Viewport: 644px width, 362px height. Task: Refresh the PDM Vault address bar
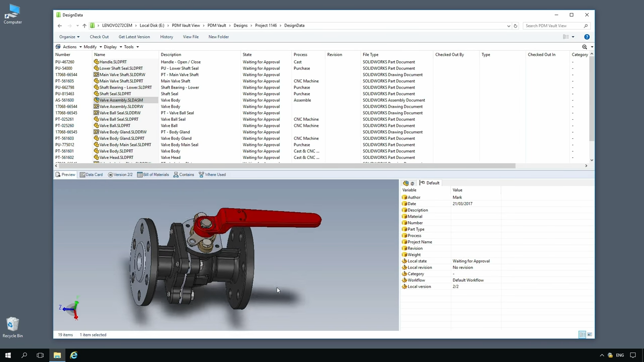pos(515,26)
